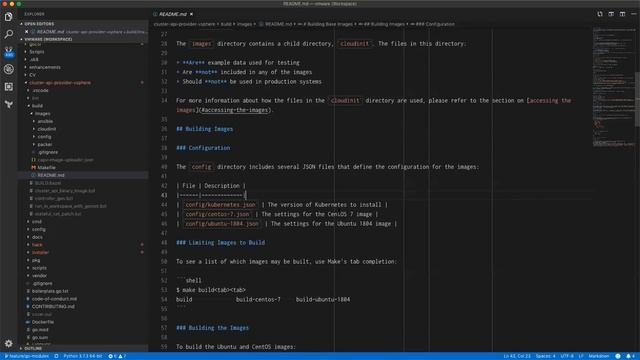Select README.md in the file tree

coord(51,175)
